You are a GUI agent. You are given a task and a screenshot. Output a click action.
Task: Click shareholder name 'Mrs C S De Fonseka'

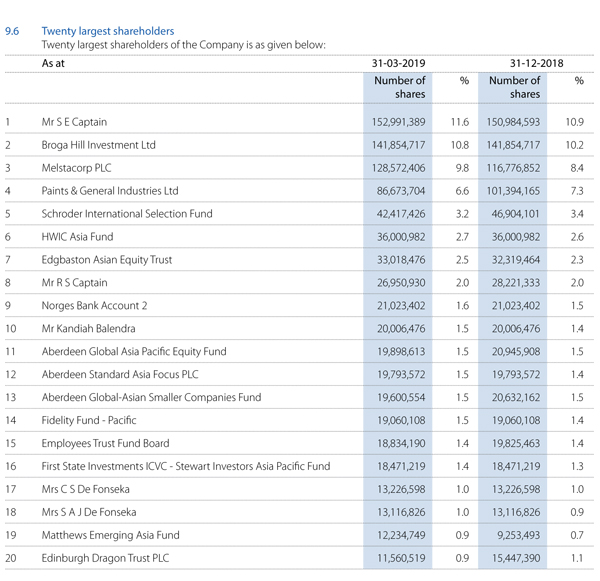click(x=85, y=489)
